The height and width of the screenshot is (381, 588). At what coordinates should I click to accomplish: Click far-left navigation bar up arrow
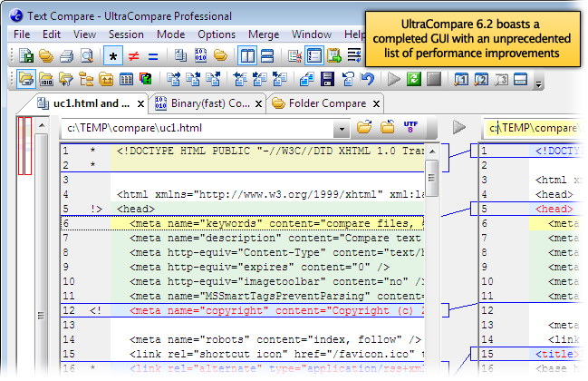tap(42, 125)
